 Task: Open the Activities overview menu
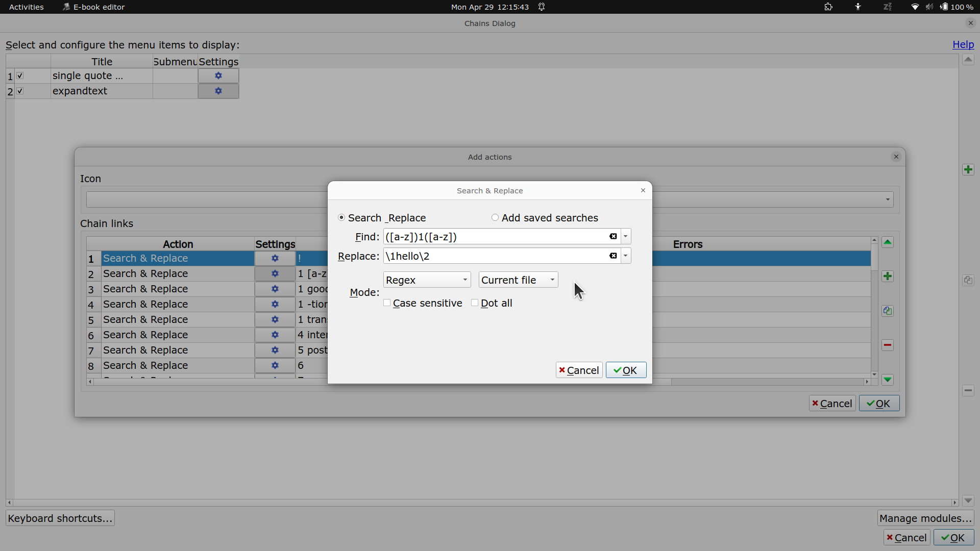(27, 7)
